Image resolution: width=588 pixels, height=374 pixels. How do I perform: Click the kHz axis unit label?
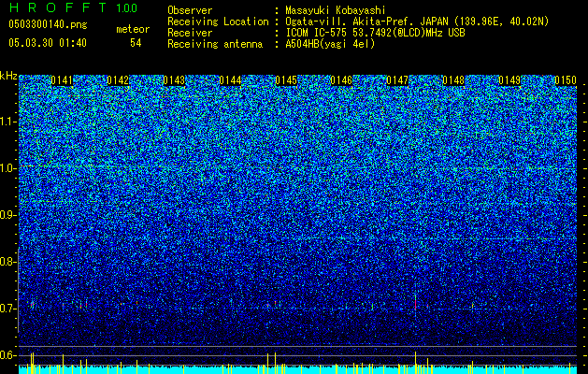8,76
